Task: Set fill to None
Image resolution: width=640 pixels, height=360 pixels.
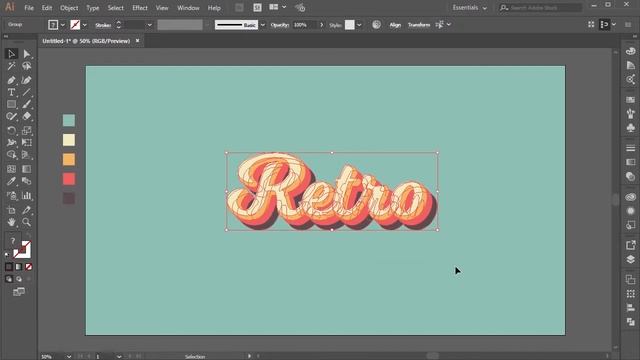Action: 29,267
